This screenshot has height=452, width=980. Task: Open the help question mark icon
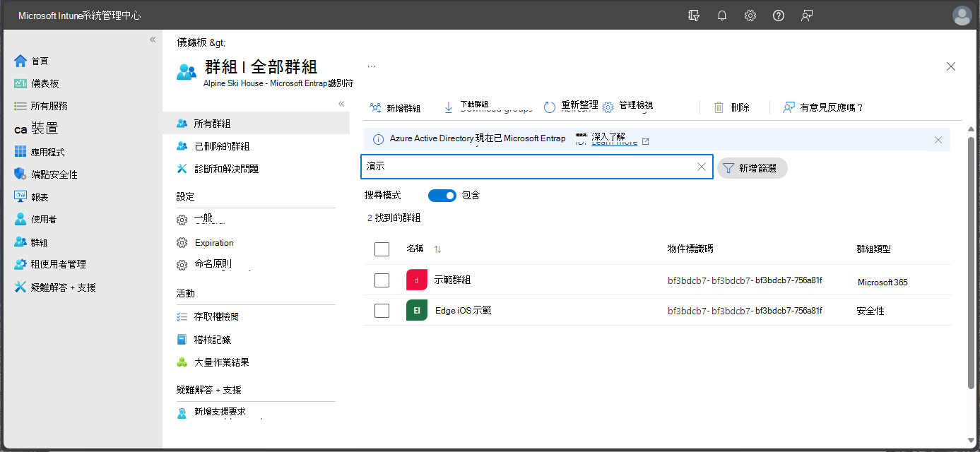779,16
